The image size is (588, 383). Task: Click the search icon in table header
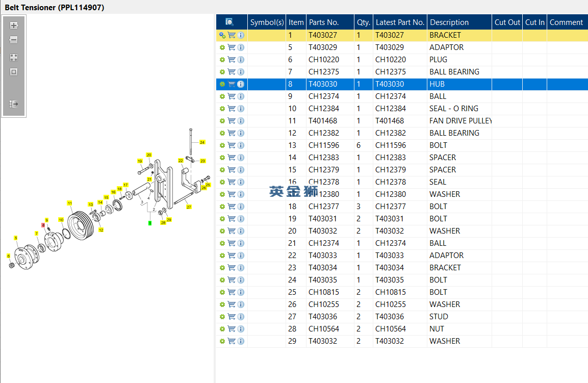click(229, 22)
